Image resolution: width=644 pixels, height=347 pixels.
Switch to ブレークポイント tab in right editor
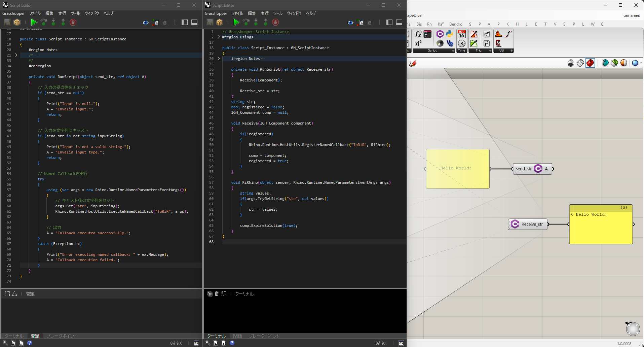(264, 336)
